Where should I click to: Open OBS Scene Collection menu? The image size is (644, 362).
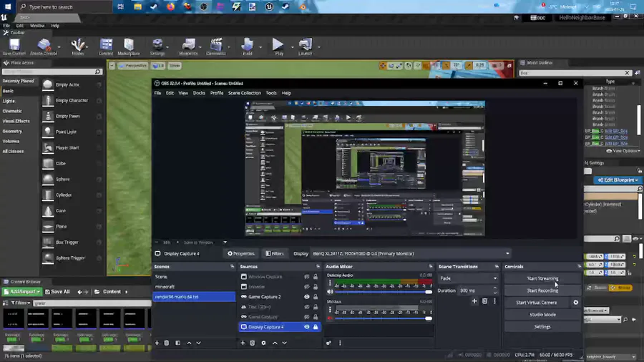pos(245,93)
